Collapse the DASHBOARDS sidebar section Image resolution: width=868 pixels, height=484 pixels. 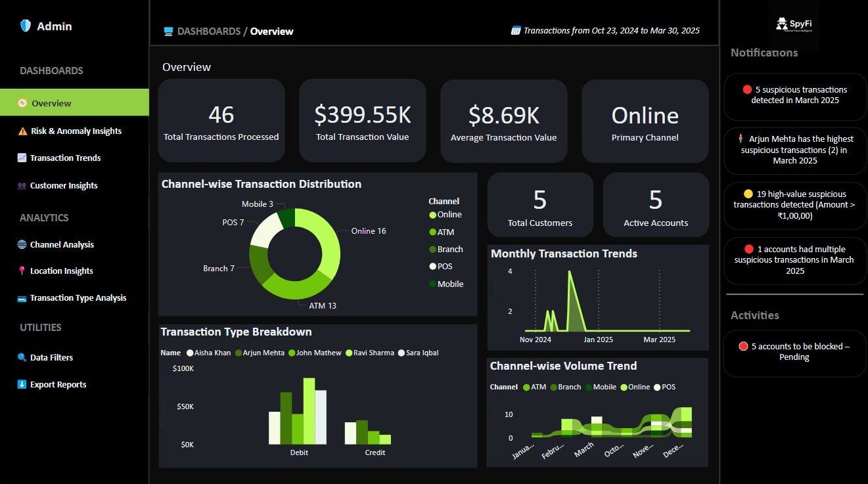click(x=51, y=70)
